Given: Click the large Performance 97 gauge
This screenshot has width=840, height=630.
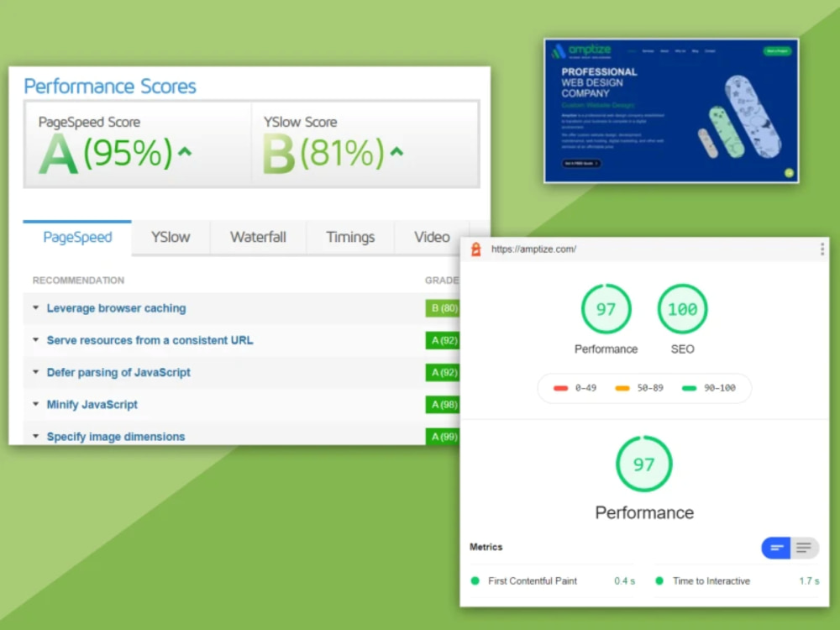Looking at the screenshot, I should (644, 464).
